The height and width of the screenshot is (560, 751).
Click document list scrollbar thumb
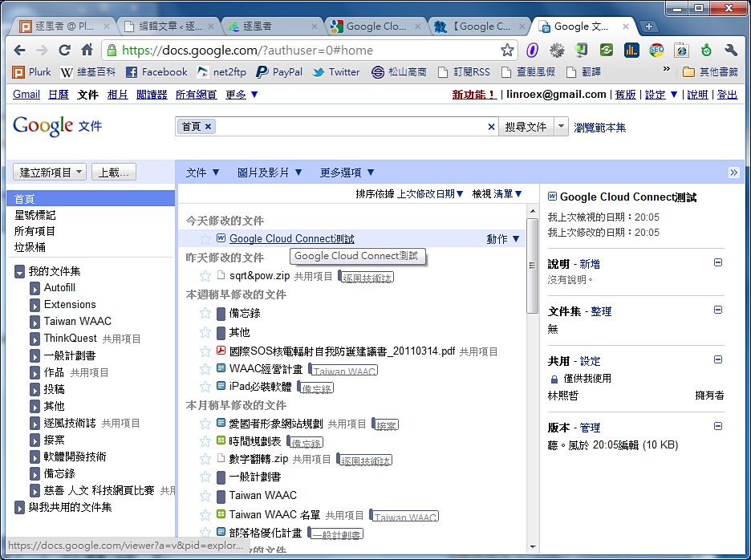[532, 266]
